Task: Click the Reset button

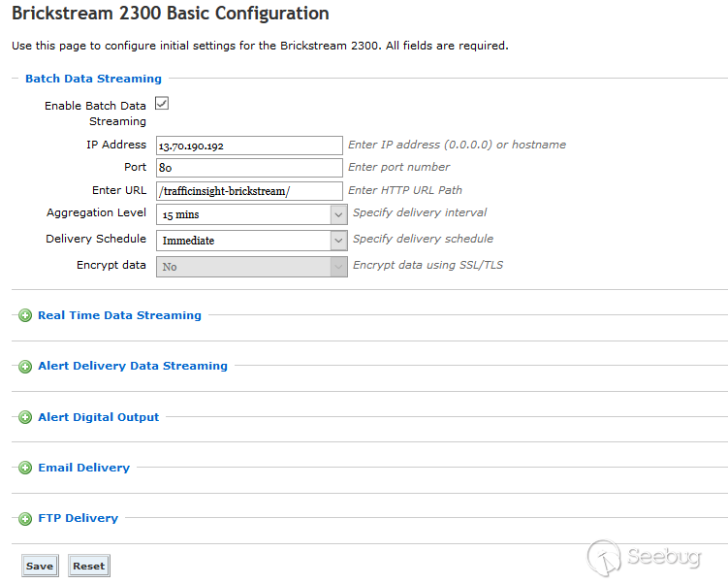Action: [88, 566]
